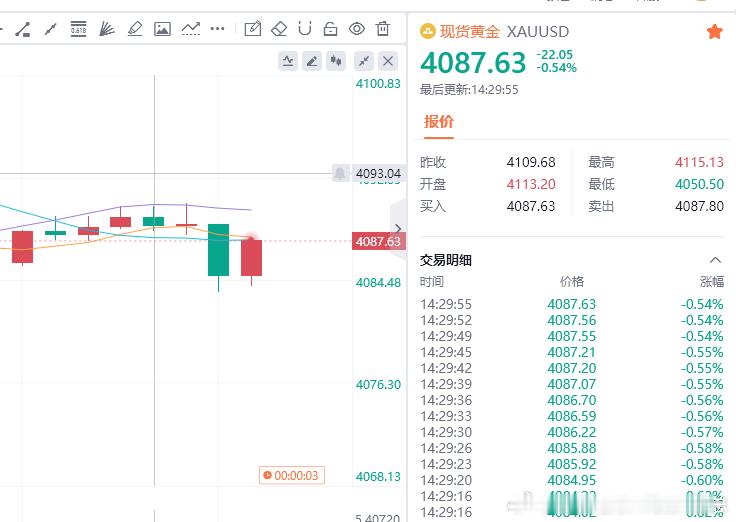736x522 pixels.
Task: Select the 14:29:49 trade row
Action: coord(572,336)
